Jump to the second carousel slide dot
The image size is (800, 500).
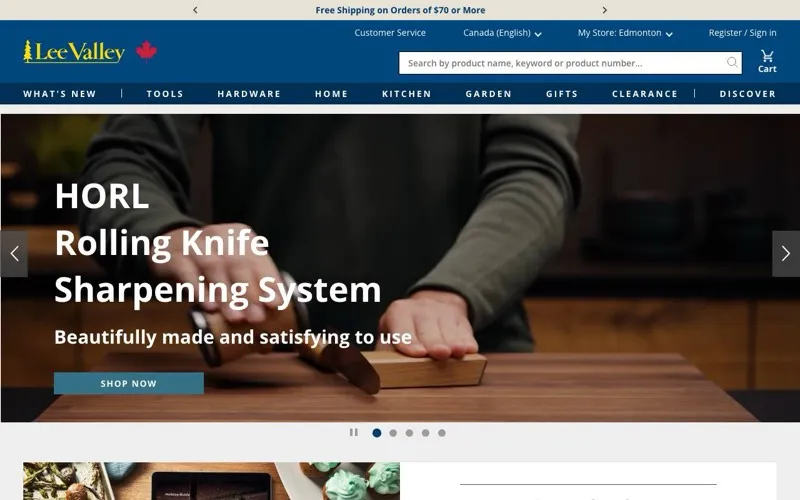(393, 433)
